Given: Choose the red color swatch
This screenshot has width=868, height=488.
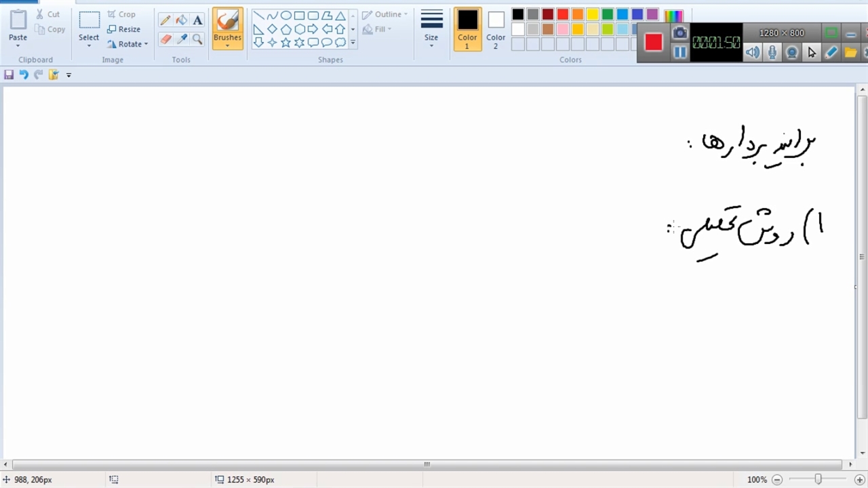Looking at the screenshot, I should pyautogui.click(x=563, y=14).
